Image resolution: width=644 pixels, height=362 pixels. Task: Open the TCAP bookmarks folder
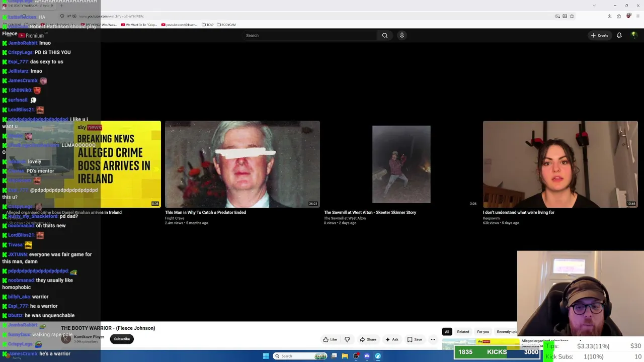pos(208,25)
